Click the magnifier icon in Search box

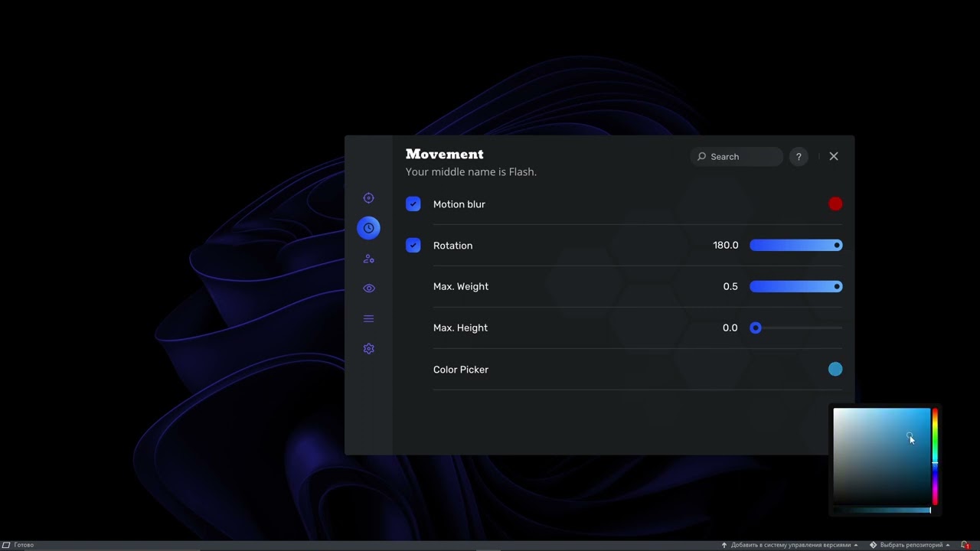coord(701,157)
